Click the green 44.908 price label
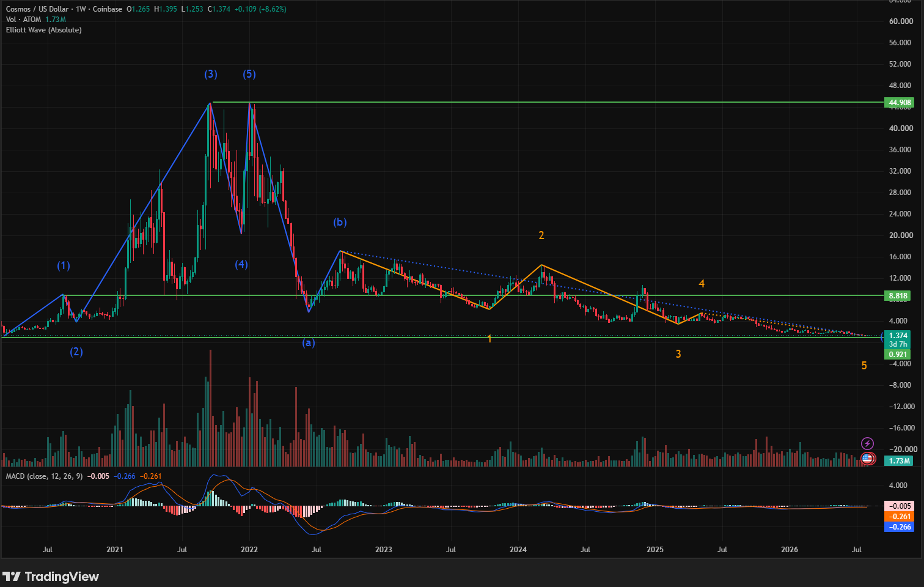The height and width of the screenshot is (587, 924). point(899,103)
